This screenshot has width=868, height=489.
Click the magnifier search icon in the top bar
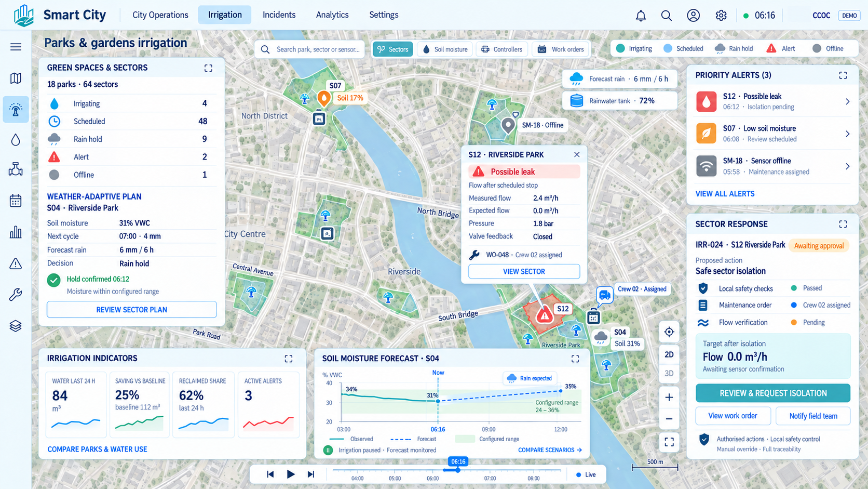point(667,16)
